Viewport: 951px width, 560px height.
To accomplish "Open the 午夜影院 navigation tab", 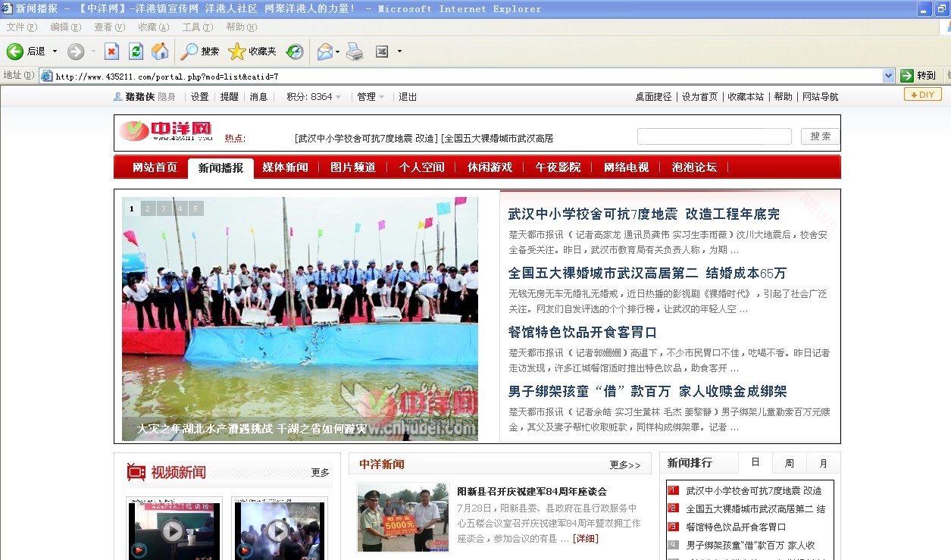I will [558, 167].
